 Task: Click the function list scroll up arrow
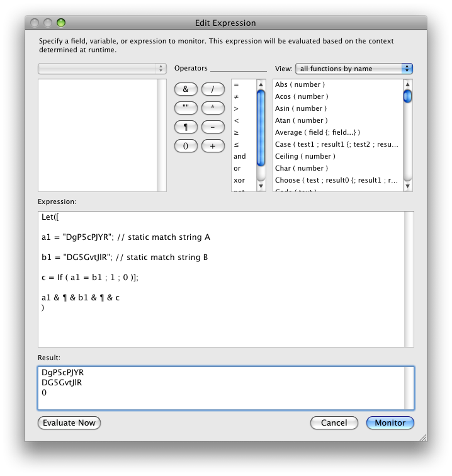tap(408, 84)
